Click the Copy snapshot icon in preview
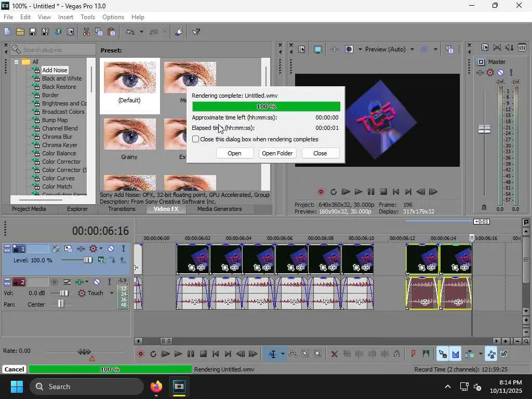This screenshot has height=399, width=532. click(x=449, y=49)
